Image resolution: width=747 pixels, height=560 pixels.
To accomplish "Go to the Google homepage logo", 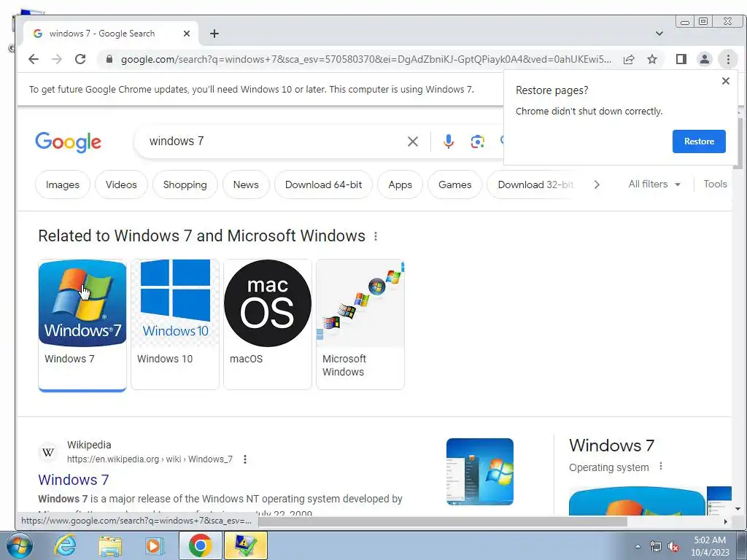I will [x=68, y=142].
